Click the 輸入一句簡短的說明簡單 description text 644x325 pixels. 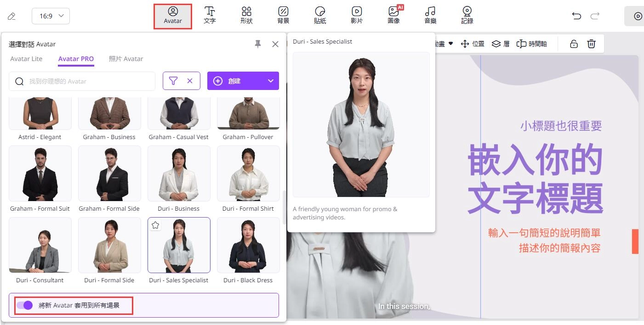544,233
